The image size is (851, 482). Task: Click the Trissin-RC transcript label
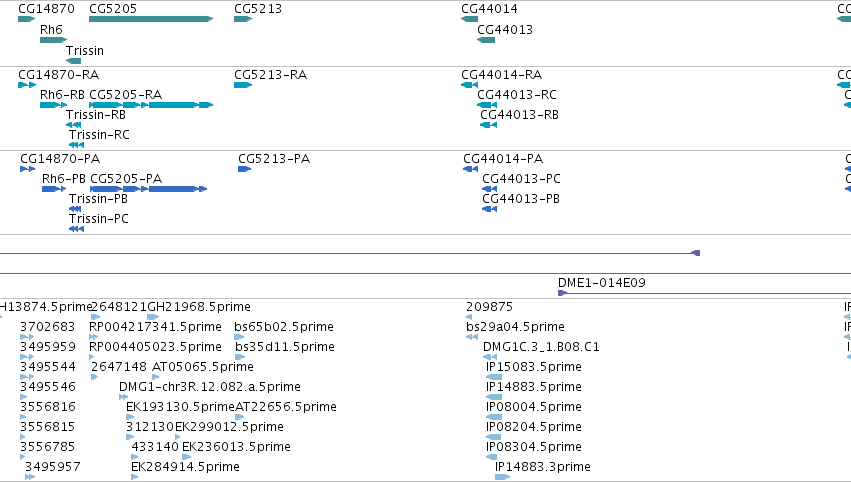click(x=99, y=135)
